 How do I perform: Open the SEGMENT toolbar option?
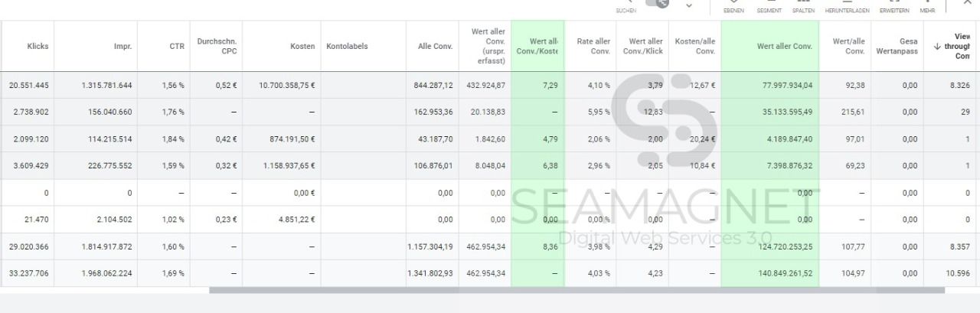pyautogui.click(x=769, y=6)
